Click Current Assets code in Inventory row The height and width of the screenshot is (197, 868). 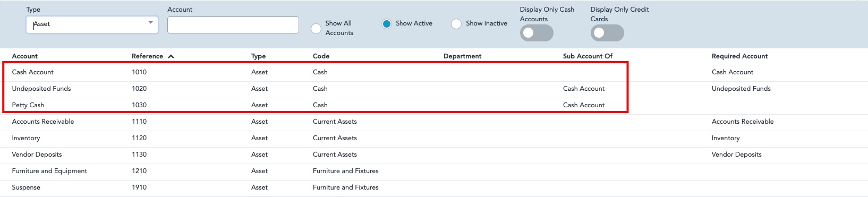click(x=335, y=138)
